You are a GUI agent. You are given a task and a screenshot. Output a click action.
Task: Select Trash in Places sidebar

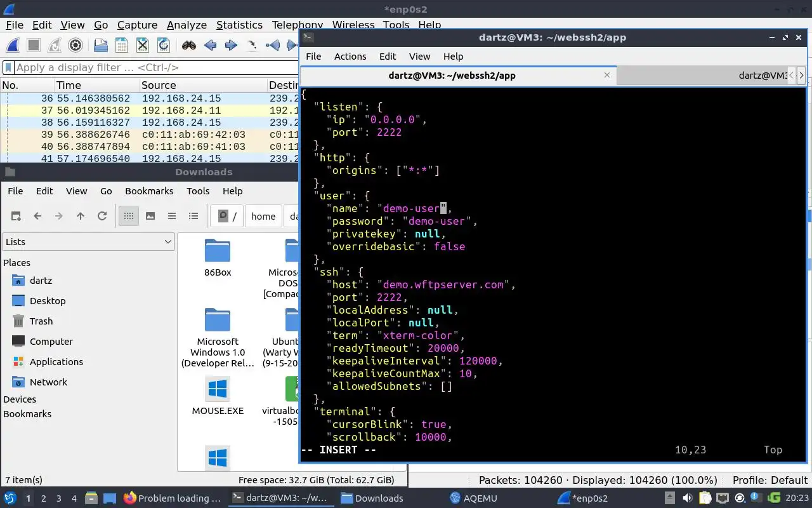coord(41,321)
